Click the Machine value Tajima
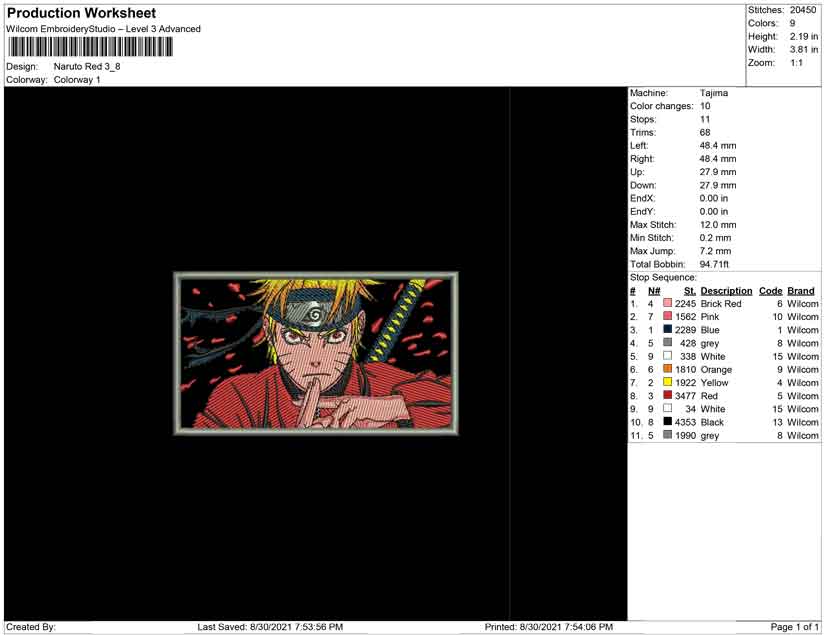 click(714, 93)
